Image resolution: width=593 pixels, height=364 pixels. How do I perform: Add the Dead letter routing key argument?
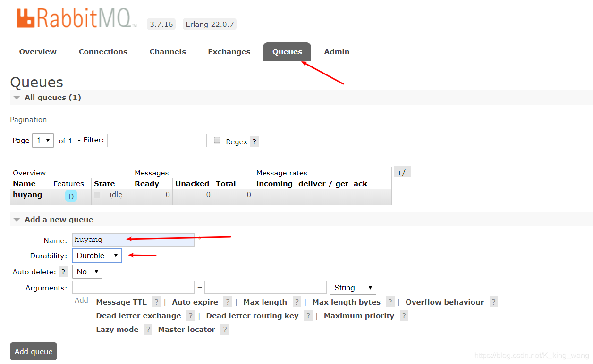coord(252,316)
